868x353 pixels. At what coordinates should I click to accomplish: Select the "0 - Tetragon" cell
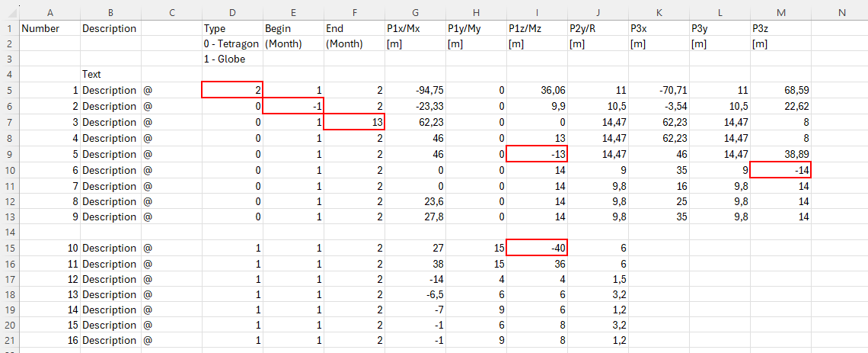point(232,43)
